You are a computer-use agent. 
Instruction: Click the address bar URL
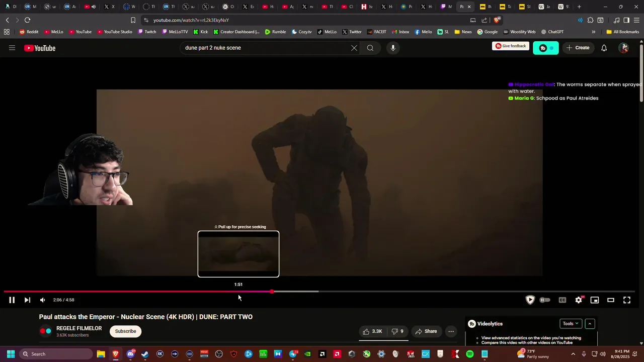pos(191,20)
